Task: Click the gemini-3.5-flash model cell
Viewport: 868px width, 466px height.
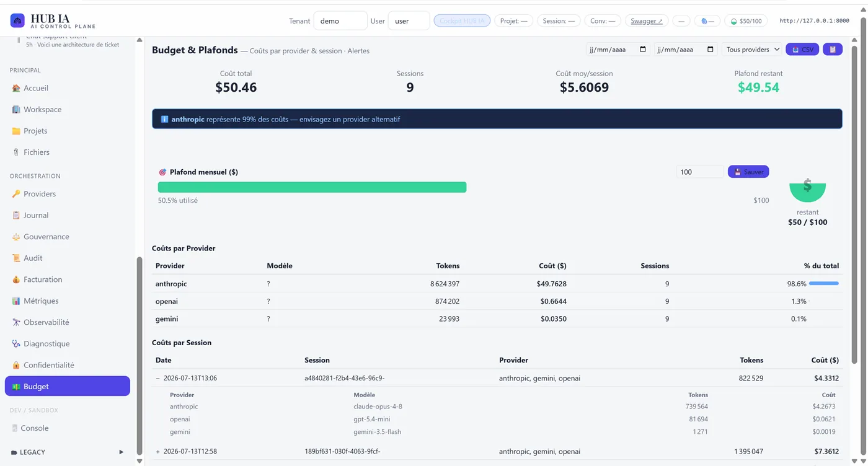Action: point(377,432)
